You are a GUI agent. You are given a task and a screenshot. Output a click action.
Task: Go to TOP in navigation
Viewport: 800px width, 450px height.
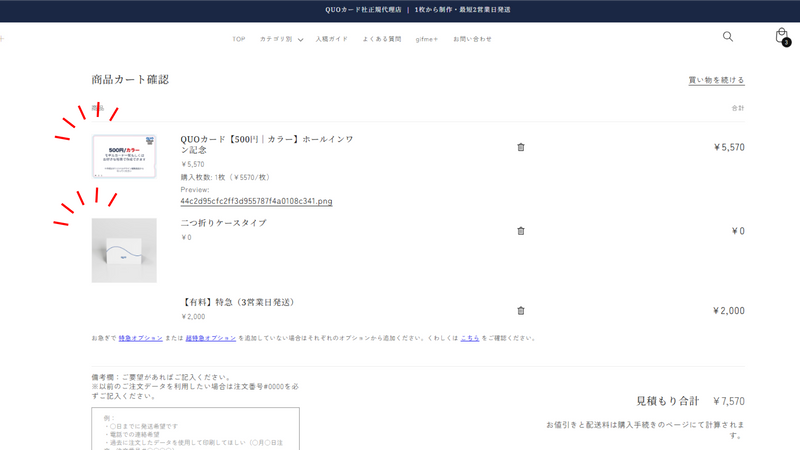pos(239,39)
